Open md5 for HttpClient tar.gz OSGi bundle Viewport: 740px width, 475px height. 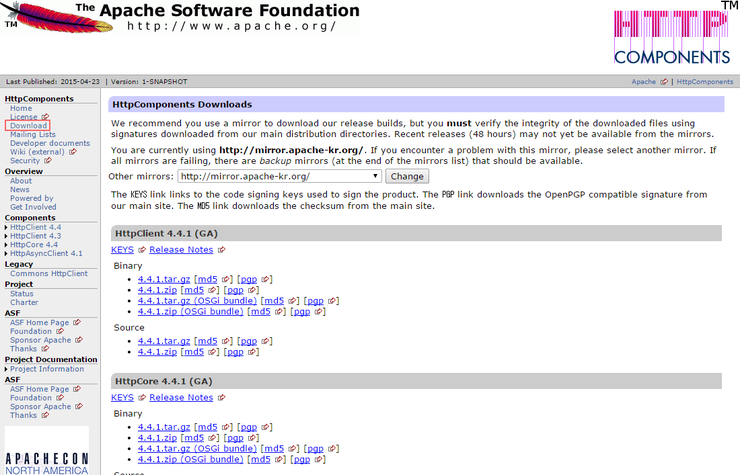pyautogui.click(x=274, y=301)
